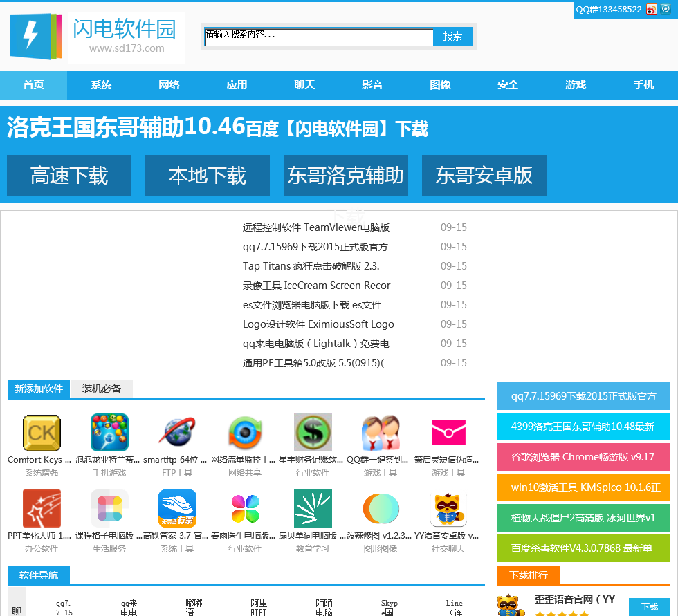The width and height of the screenshot is (678, 616).
Task: Open the 通用PE工具箱5.0改版 link
Action: [x=313, y=363]
